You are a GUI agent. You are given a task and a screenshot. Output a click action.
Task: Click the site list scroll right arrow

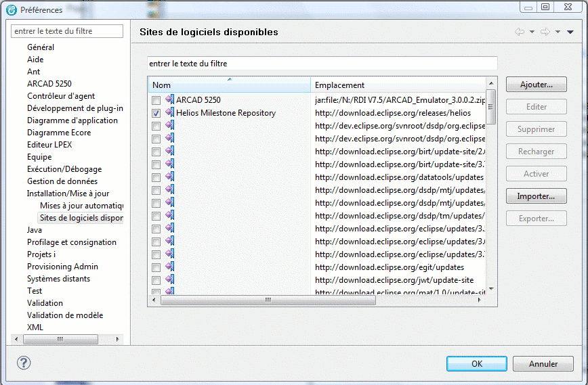coord(479,300)
